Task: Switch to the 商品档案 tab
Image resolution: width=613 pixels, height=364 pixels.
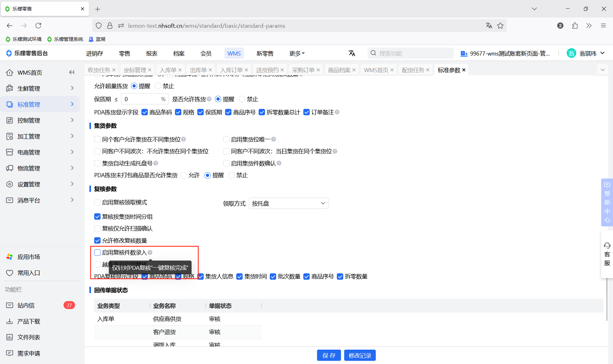Action: [339, 70]
